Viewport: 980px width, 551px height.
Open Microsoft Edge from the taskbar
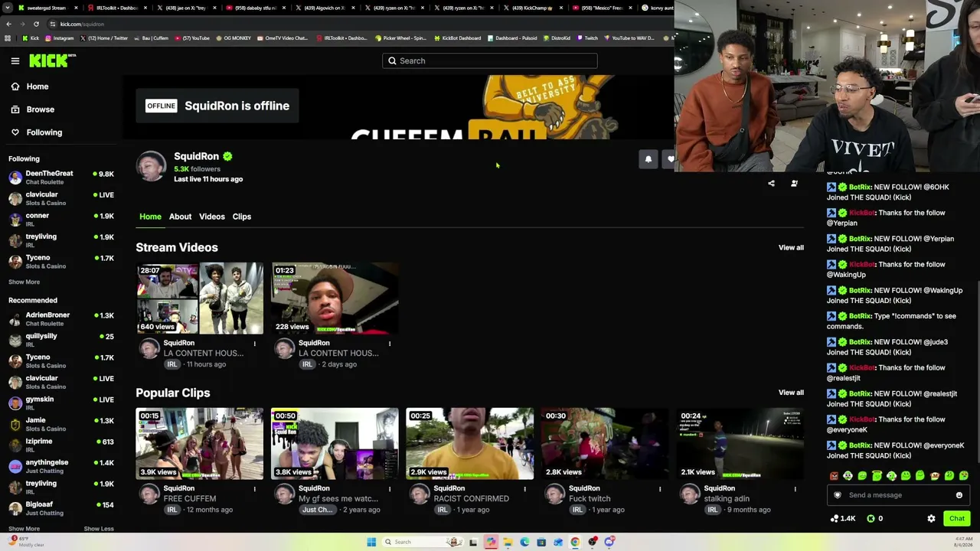tap(524, 542)
